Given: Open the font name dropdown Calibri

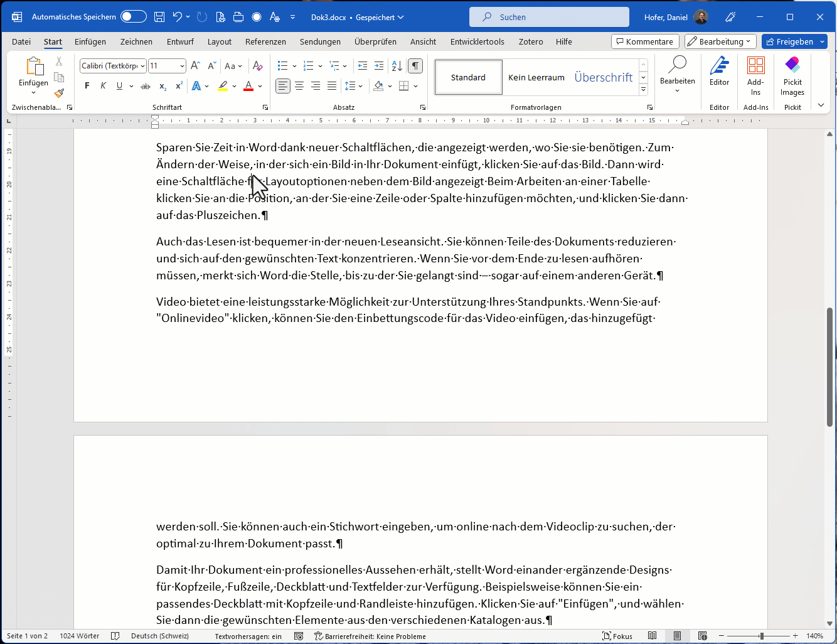Looking at the screenshot, I should click(x=113, y=66).
